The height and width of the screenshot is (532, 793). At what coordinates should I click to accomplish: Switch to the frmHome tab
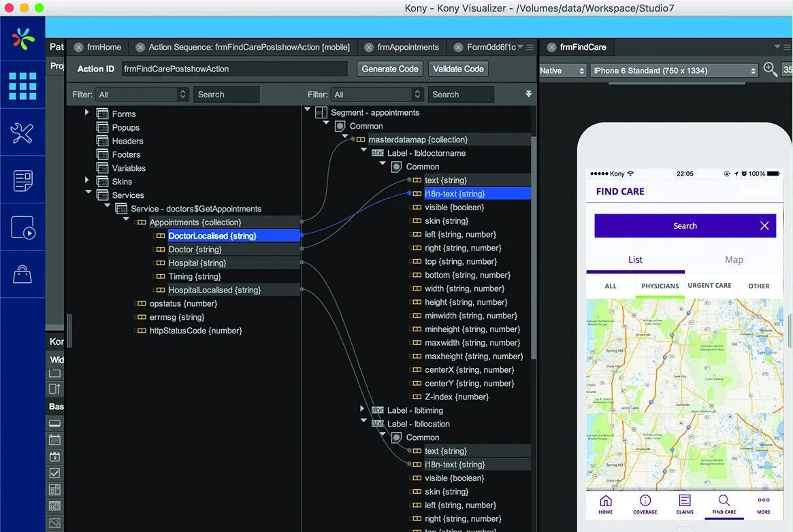pos(103,48)
